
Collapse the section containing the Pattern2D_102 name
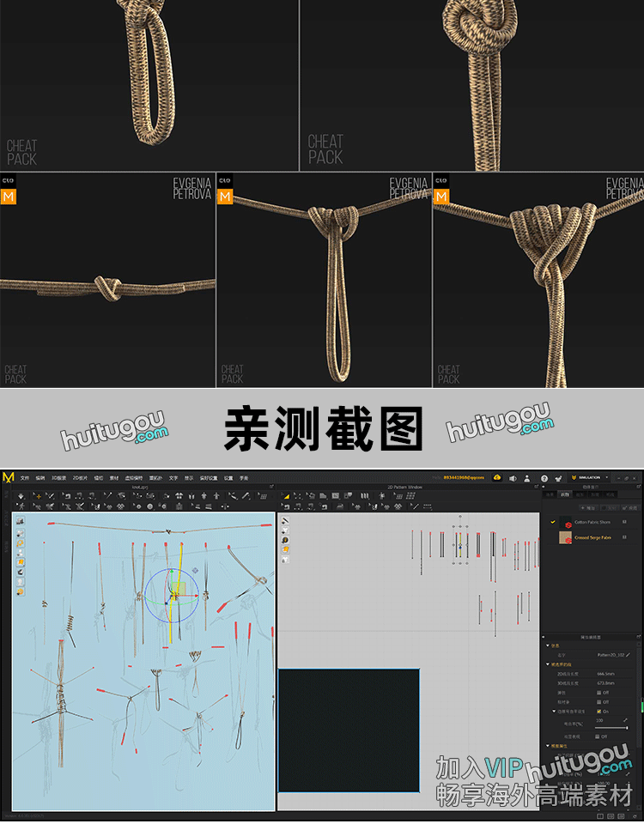[548, 645]
